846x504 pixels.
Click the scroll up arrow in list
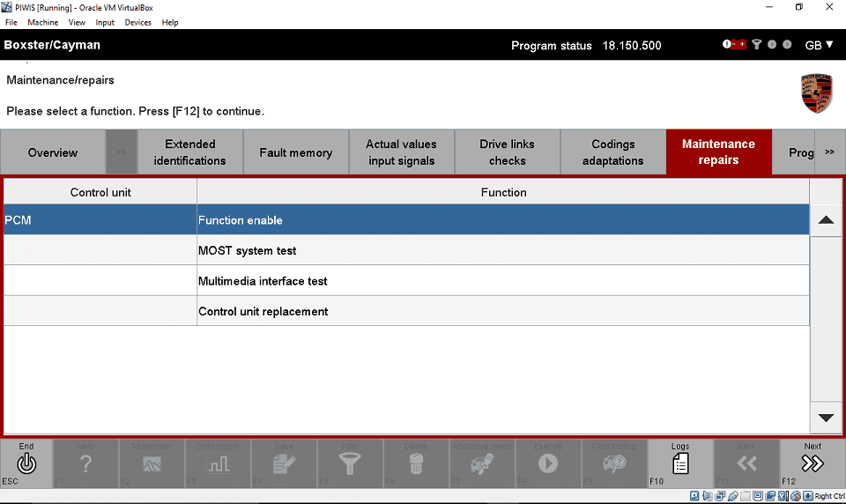pos(826,220)
